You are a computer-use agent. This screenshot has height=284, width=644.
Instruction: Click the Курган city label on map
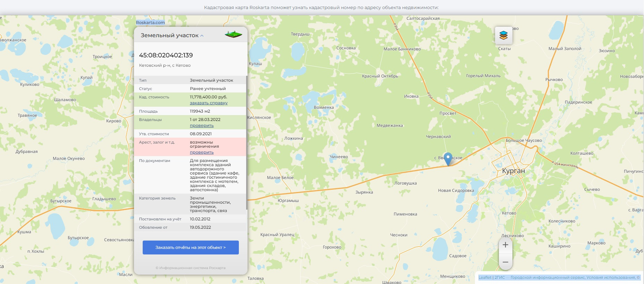point(513,171)
